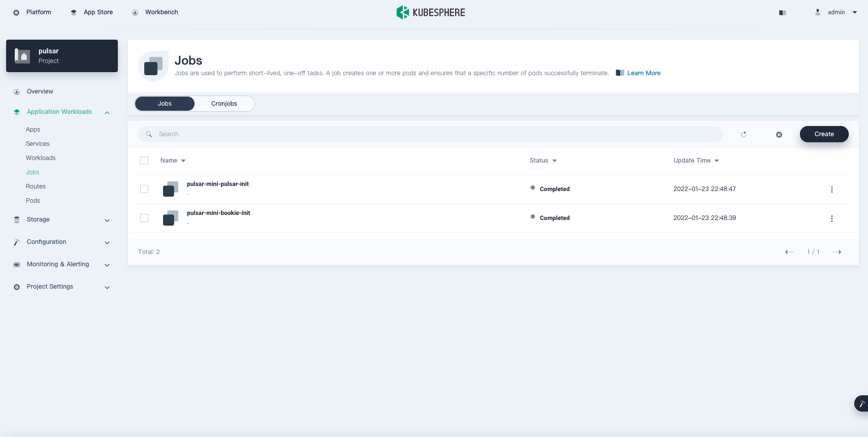
Task: Click the pulsar project icon
Action: coord(22,56)
